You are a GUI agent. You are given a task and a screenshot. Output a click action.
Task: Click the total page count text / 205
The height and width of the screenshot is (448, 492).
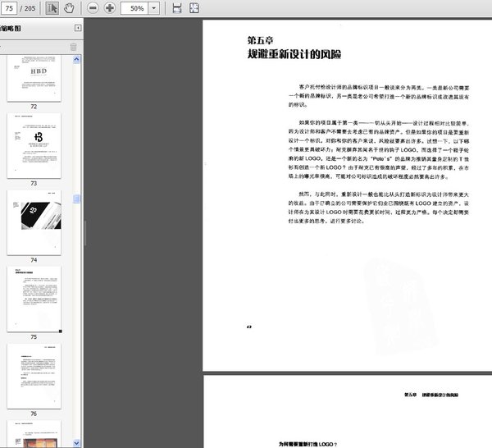(x=28, y=8)
